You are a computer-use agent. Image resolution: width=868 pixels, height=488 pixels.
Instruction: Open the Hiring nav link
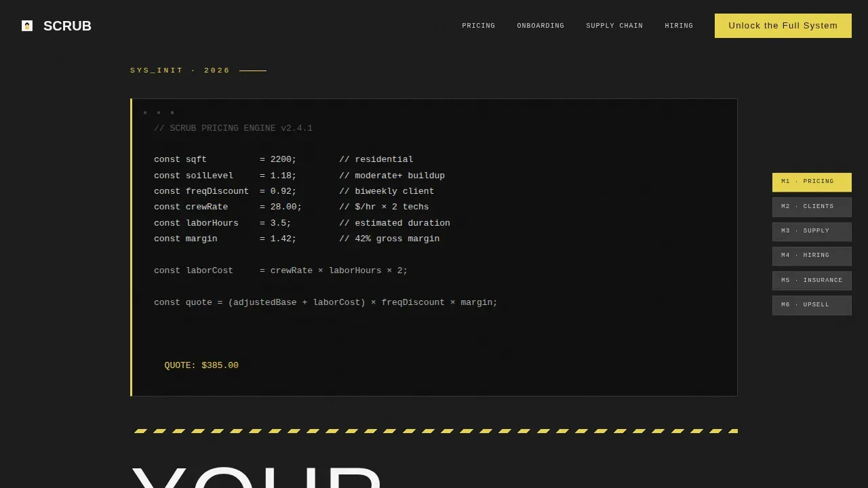(679, 26)
